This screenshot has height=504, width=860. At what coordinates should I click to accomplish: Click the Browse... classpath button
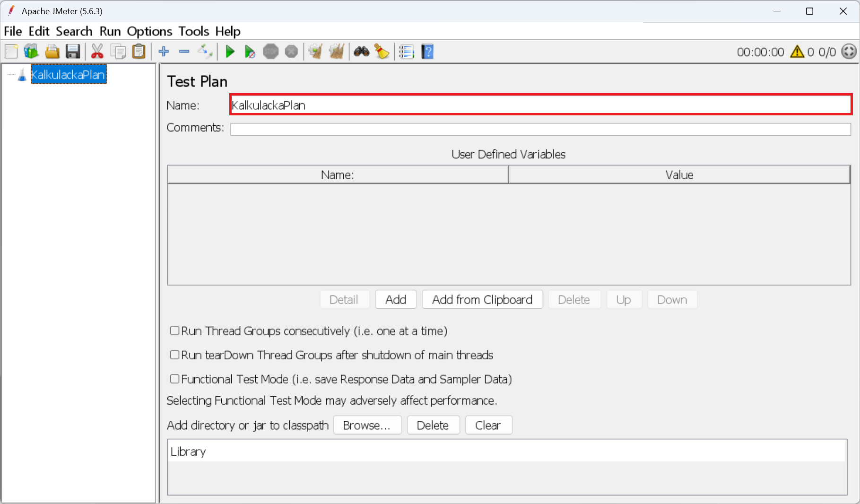point(367,426)
